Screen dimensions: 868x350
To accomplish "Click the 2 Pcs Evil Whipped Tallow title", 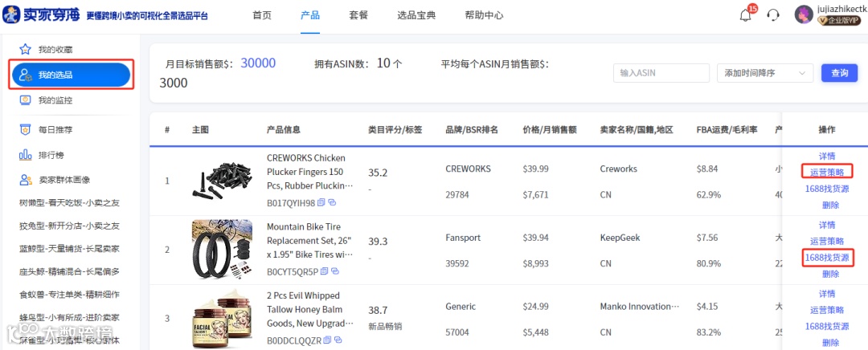I will tap(310, 309).
